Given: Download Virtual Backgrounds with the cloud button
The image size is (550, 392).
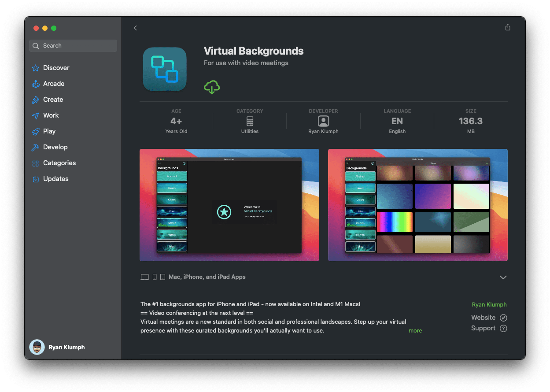Looking at the screenshot, I should point(212,87).
